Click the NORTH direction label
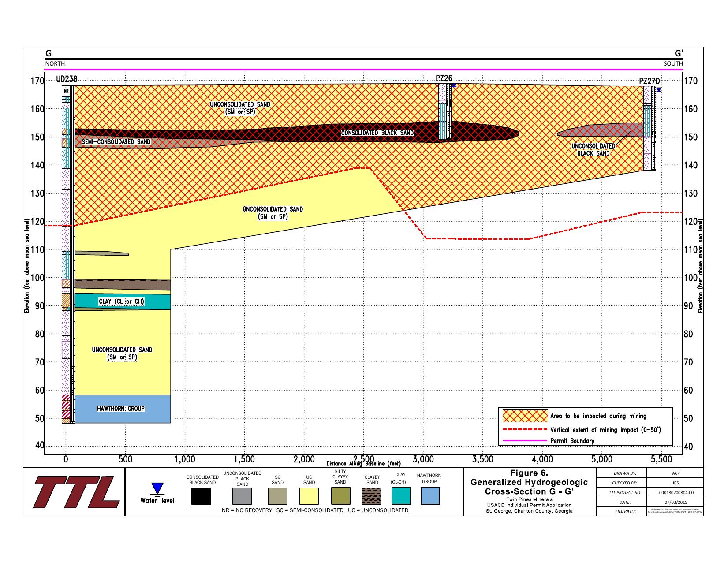Image resolution: width=728 pixels, height=562 pixels. (55, 63)
